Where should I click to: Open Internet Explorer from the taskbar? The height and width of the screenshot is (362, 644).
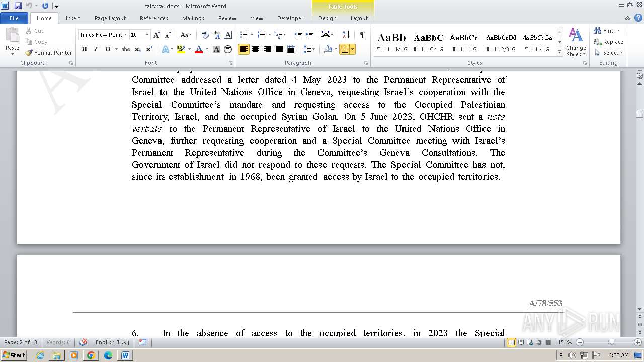coord(40,355)
